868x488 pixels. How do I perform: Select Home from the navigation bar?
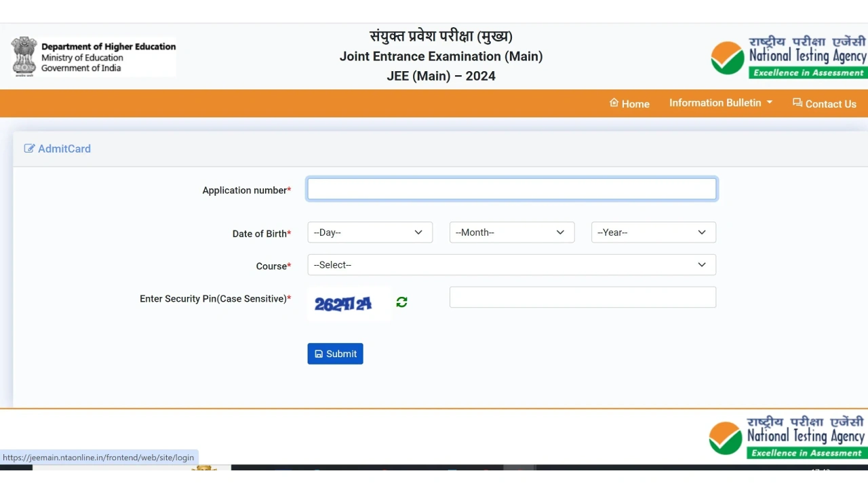click(635, 103)
